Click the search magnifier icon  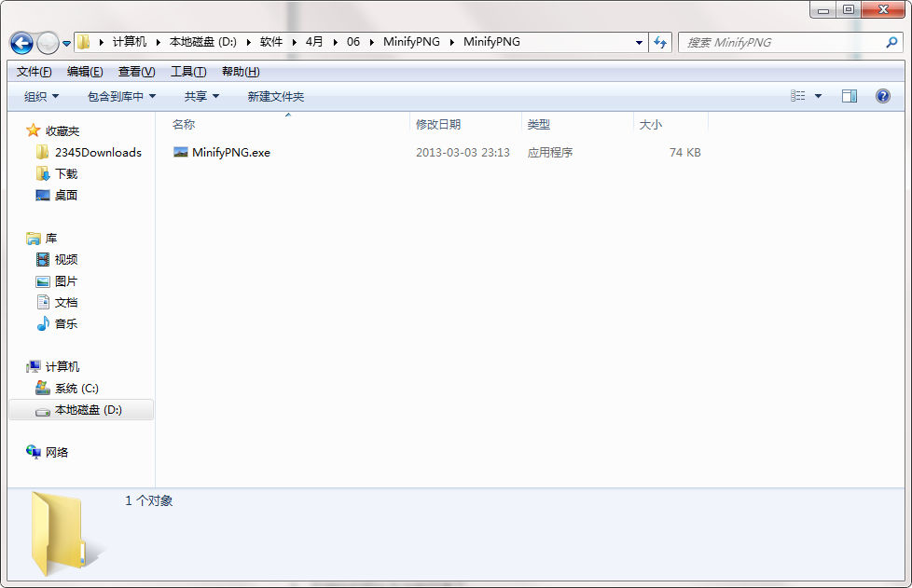891,43
